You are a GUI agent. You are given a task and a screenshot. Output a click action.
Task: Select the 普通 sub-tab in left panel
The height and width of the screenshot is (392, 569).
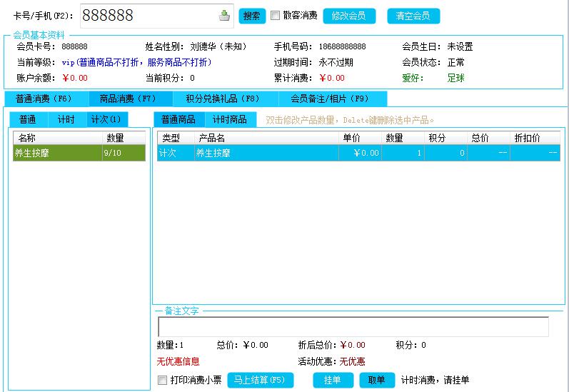[x=28, y=119]
